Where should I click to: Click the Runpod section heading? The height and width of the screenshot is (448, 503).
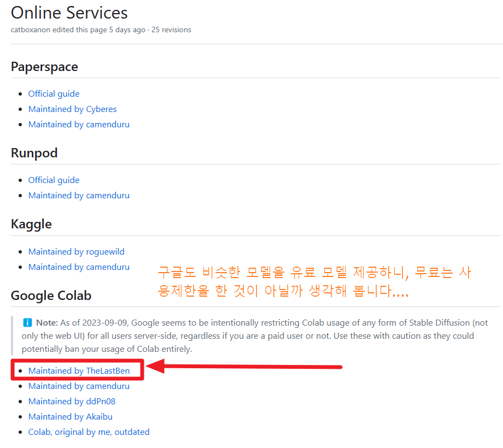coord(34,153)
